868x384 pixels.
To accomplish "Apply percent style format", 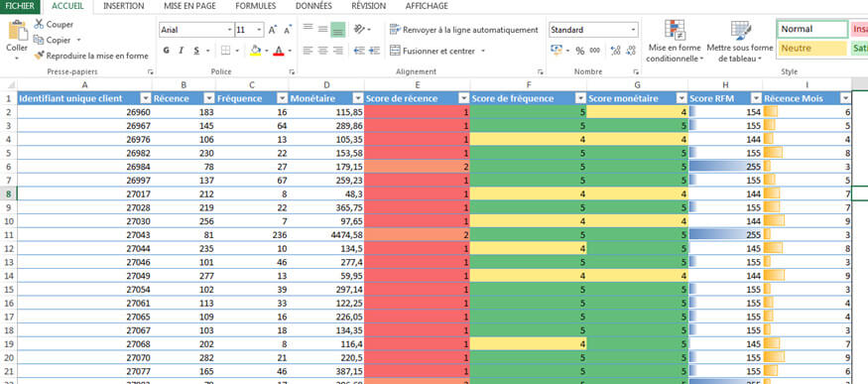I will click(579, 51).
